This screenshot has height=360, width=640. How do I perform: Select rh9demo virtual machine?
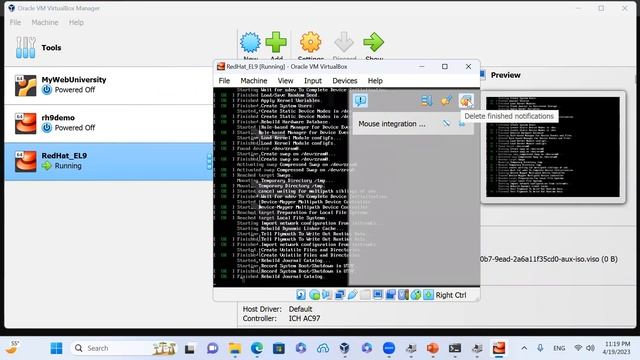pos(109,123)
